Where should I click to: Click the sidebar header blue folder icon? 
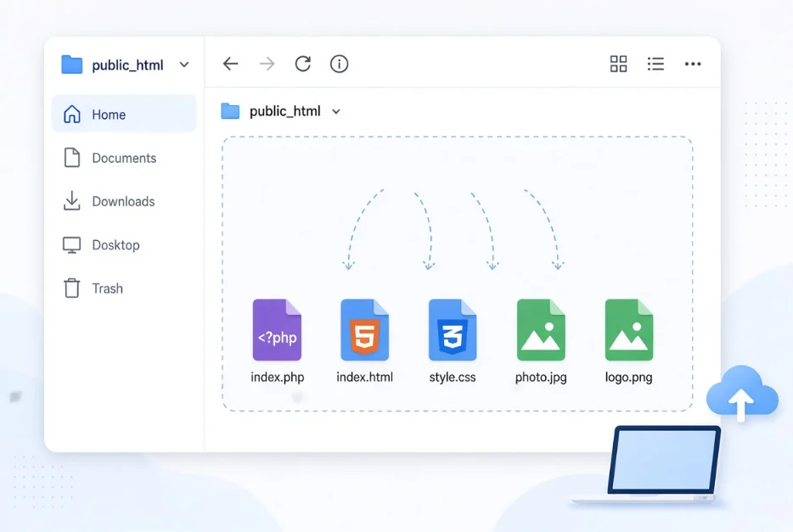(x=72, y=64)
